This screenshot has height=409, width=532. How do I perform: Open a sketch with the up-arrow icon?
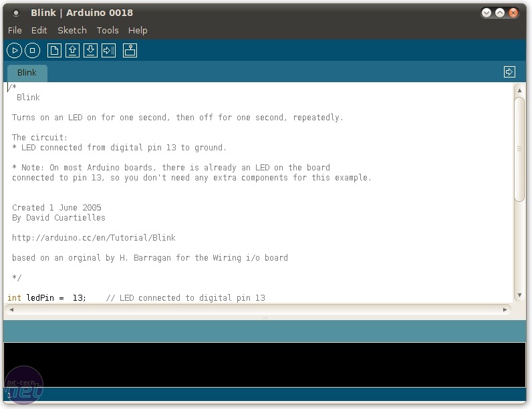[x=72, y=51]
